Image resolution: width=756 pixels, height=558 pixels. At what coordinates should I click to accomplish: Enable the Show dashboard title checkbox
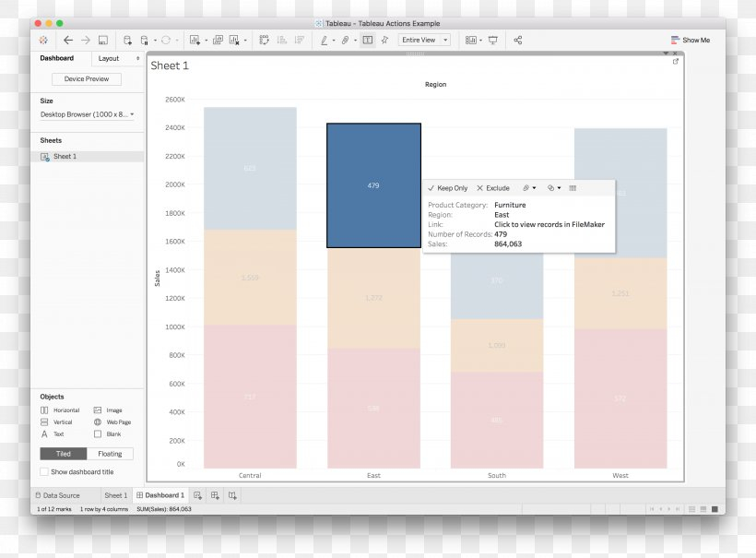[x=44, y=471]
